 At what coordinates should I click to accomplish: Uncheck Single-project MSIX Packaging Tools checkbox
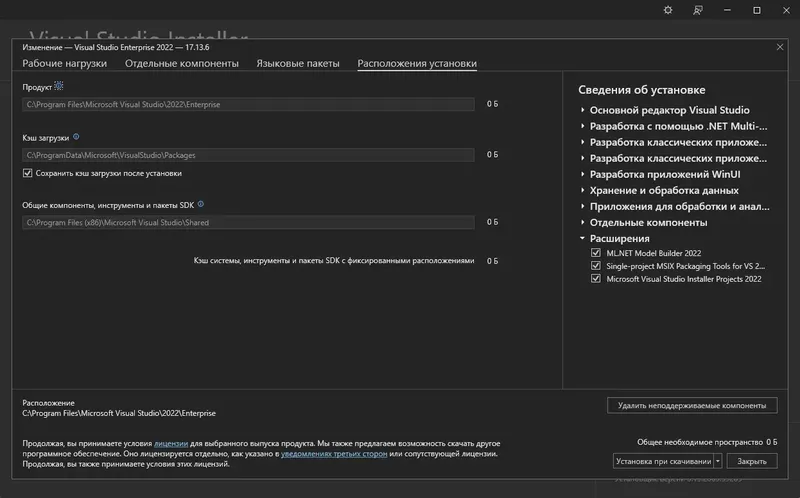(x=595, y=265)
